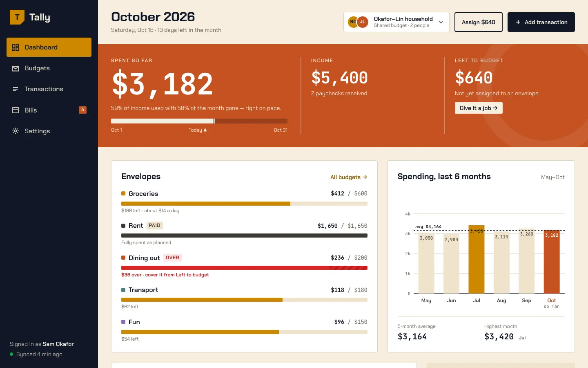Click the Budgets envelope icon
The height and width of the screenshot is (368, 588).
16,68
